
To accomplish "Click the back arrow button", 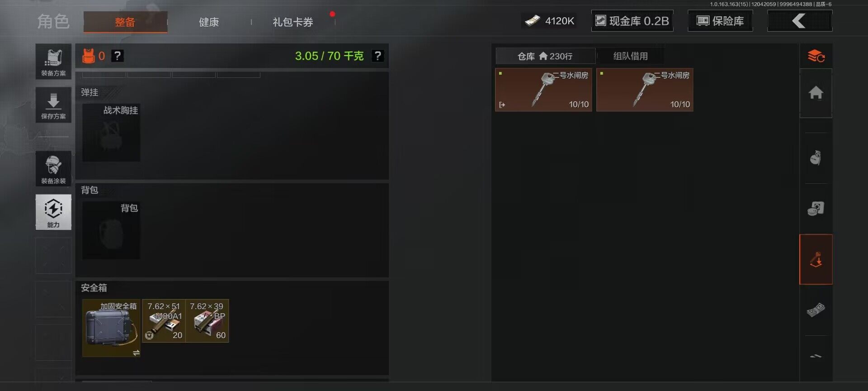I will click(799, 21).
